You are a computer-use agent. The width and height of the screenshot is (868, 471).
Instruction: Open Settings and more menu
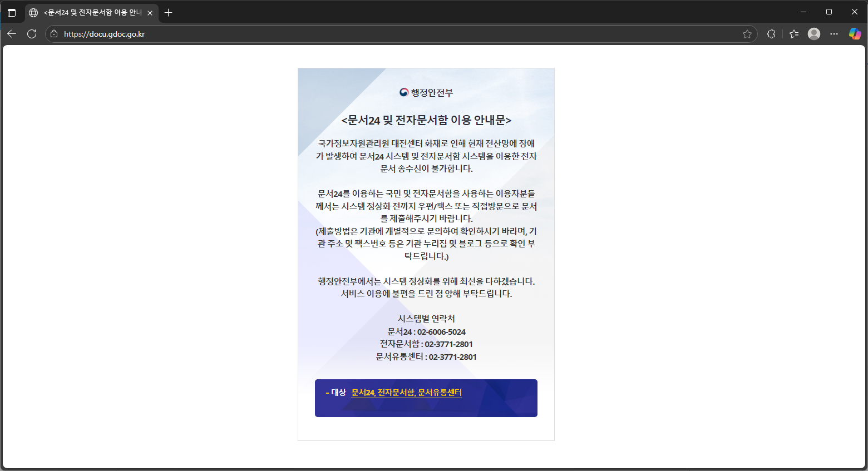(x=834, y=34)
